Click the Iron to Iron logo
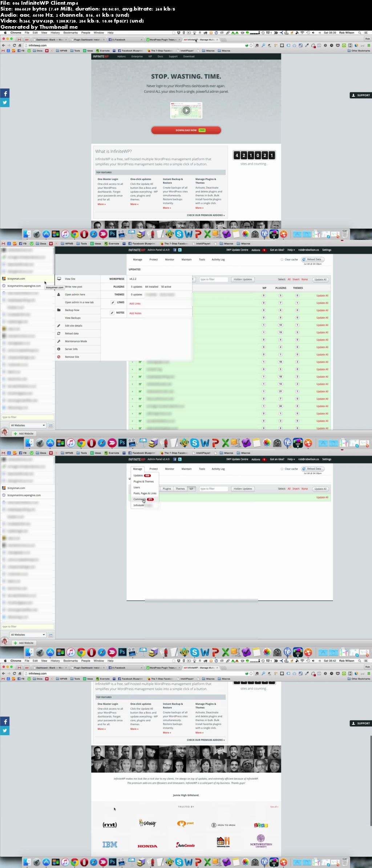This screenshot has width=372, height=868. [223, 825]
